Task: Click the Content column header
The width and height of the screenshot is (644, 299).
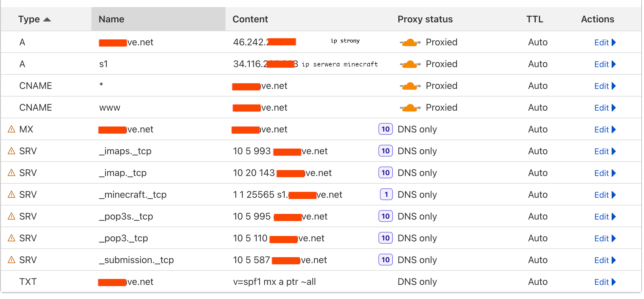Action: click(250, 19)
